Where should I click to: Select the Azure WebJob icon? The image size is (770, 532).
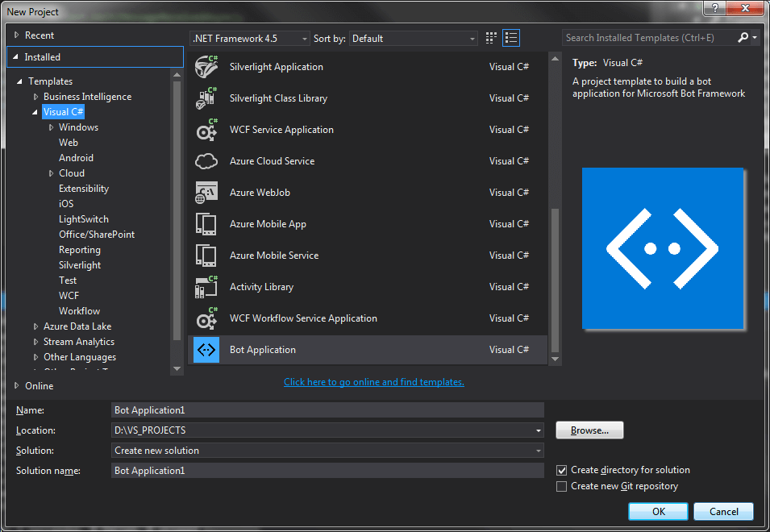[206, 193]
